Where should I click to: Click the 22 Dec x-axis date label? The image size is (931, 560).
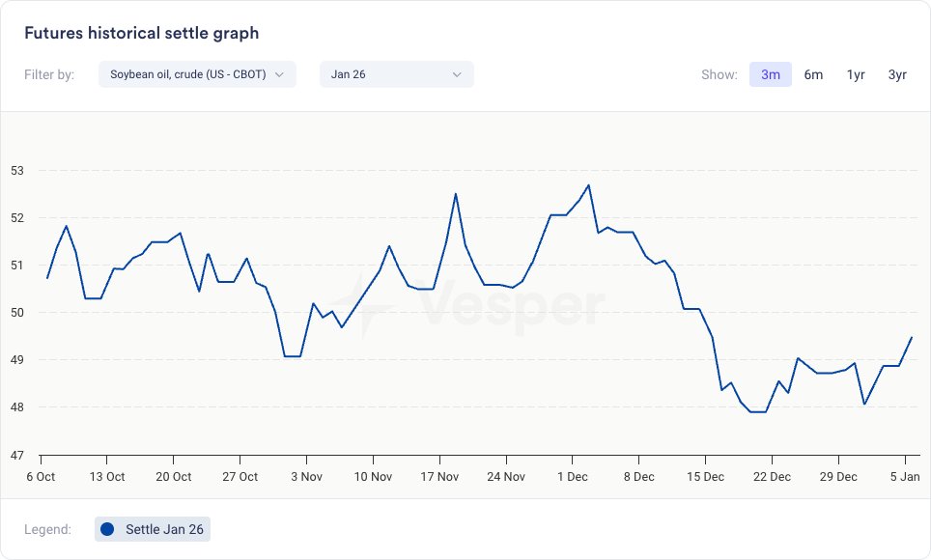coord(772,477)
